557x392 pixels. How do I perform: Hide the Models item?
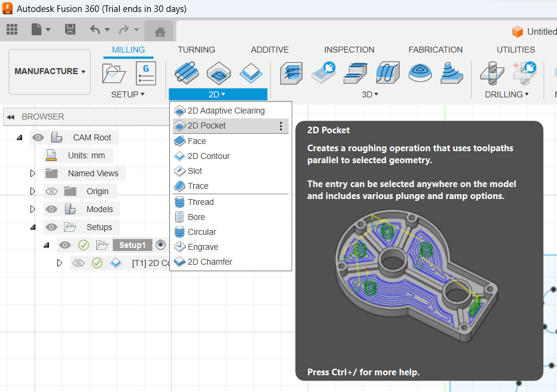click(x=51, y=209)
